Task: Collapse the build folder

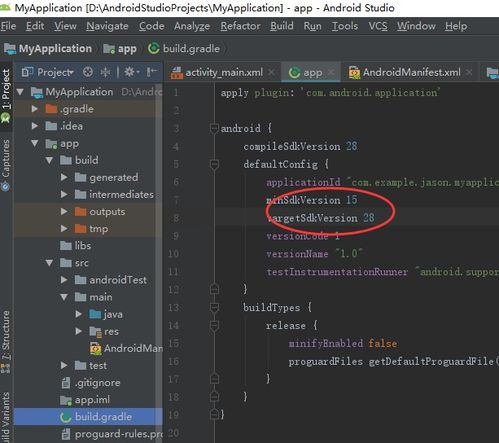Action: (x=49, y=160)
